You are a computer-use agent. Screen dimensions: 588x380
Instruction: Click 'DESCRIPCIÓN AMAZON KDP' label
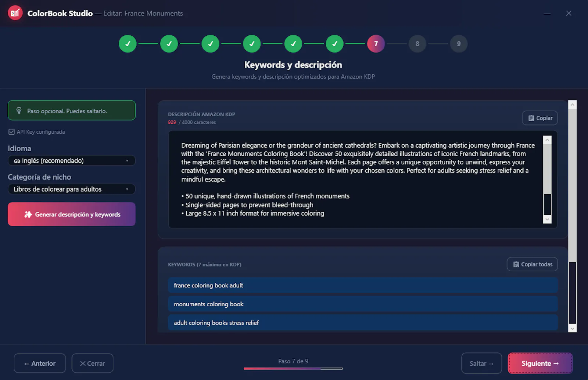point(201,114)
